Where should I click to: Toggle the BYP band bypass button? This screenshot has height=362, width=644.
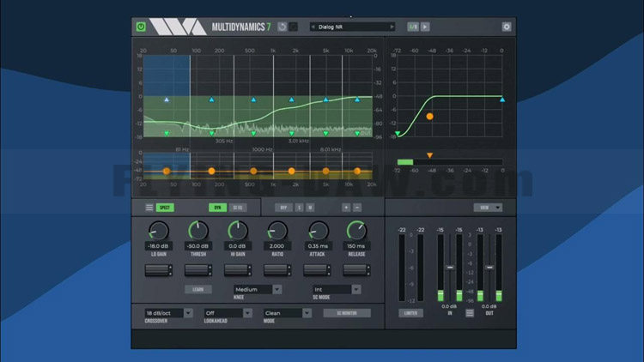click(283, 208)
